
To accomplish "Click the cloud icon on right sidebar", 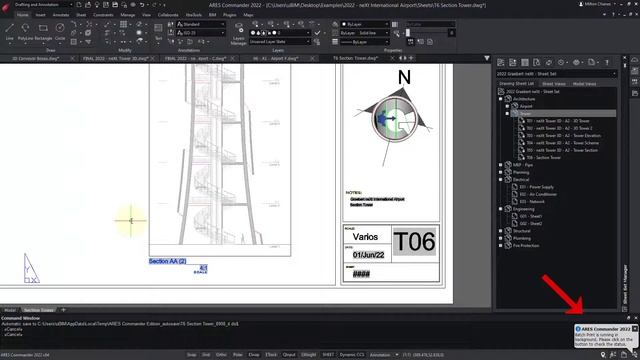I will pyautogui.click(x=635, y=60).
